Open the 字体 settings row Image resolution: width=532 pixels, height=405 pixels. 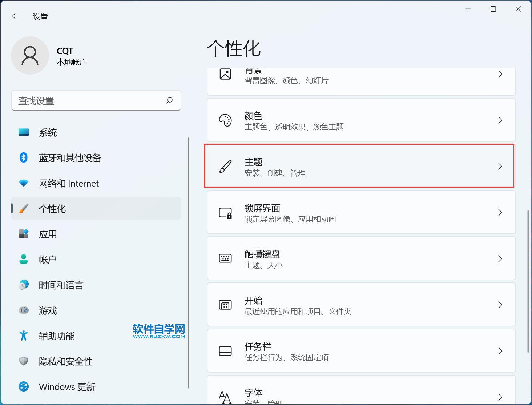click(x=361, y=393)
